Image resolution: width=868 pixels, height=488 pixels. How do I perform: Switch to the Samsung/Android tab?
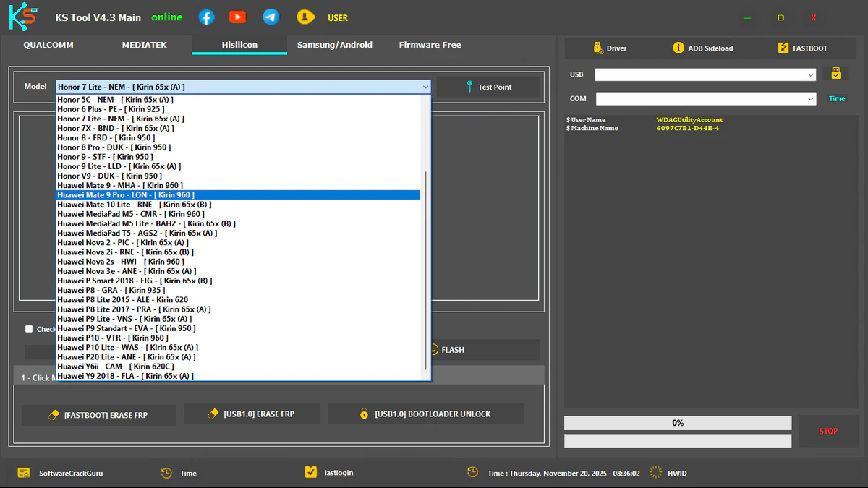pyautogui.click(x=334, y=45)
